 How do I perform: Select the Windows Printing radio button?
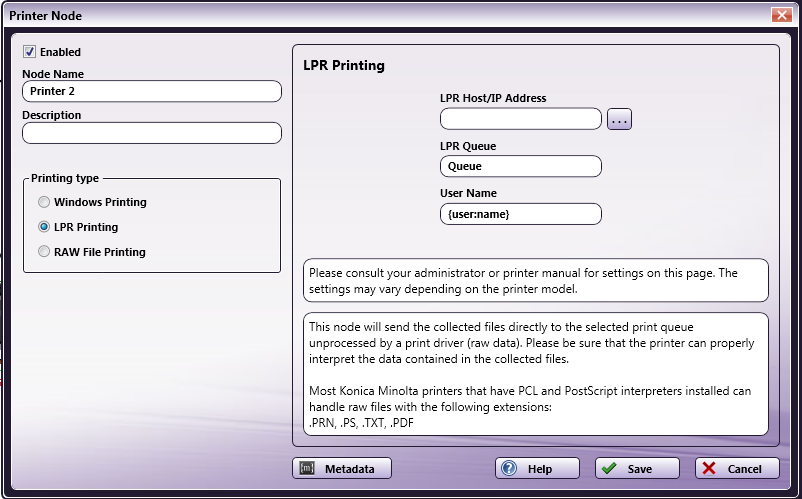pyautogui.click(x=44, y=202)
